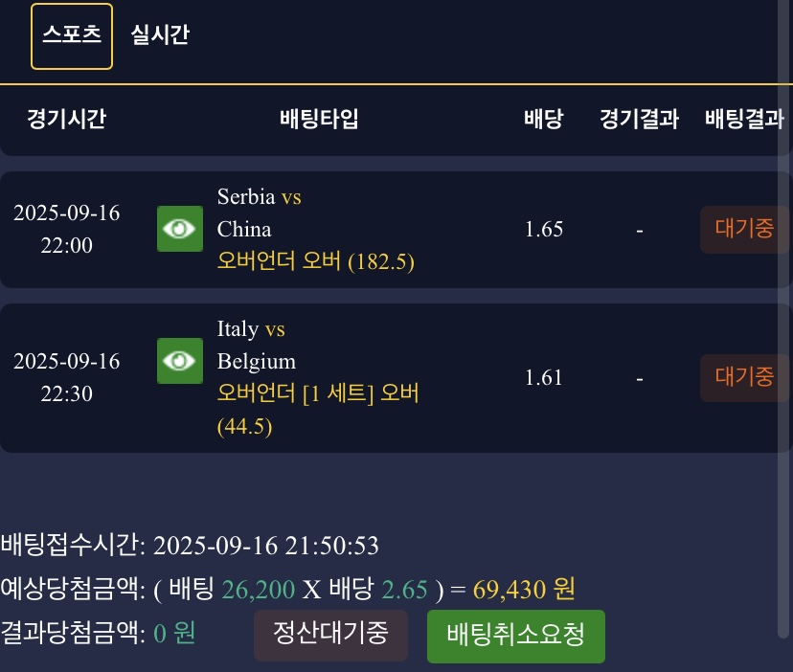The width and height of the screenshot is (793, 672).
Task: Click the eye icon for Serbia vs China
Action: 180,229
